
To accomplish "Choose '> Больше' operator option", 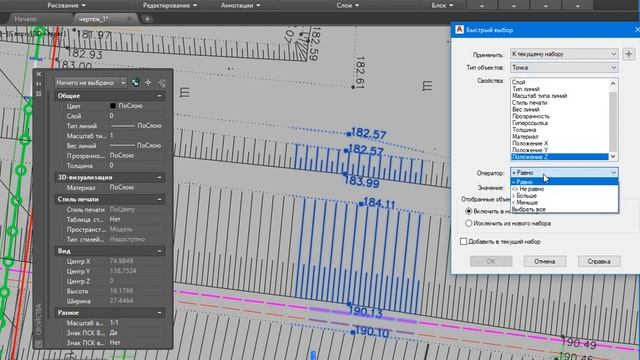I will tap(564, 196).
